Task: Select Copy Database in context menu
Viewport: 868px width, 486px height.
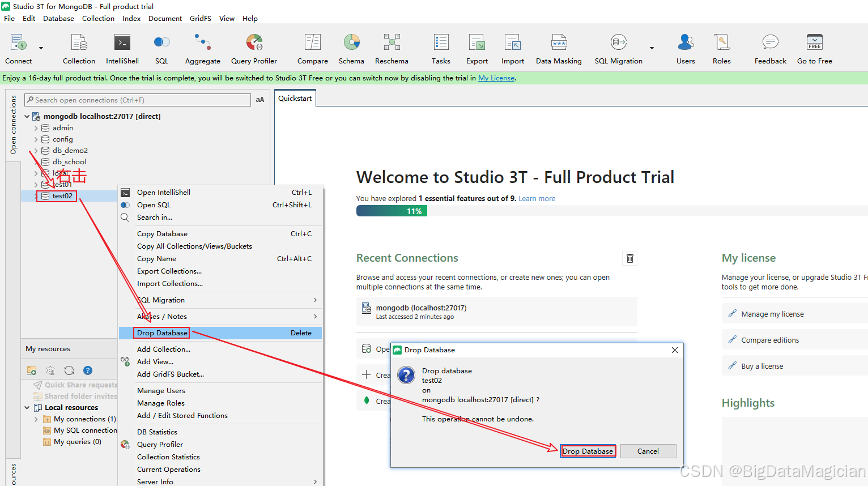Action: pyautogui.click(x=220, y=234)
